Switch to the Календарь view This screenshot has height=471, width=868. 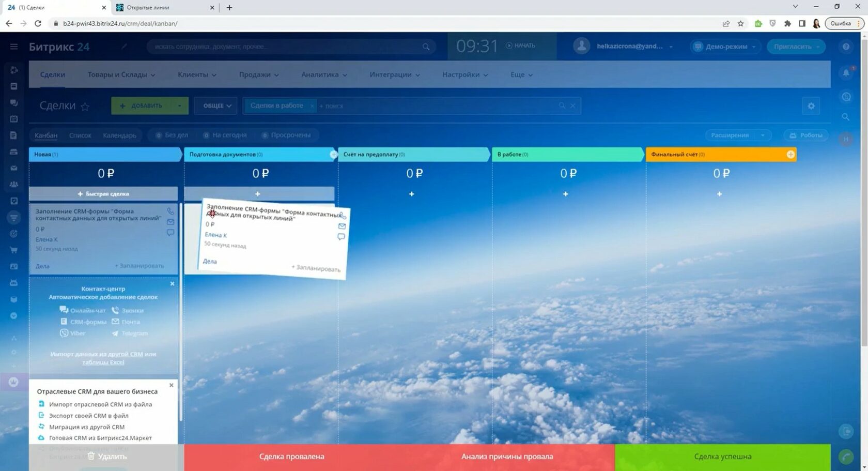[119, 135]
